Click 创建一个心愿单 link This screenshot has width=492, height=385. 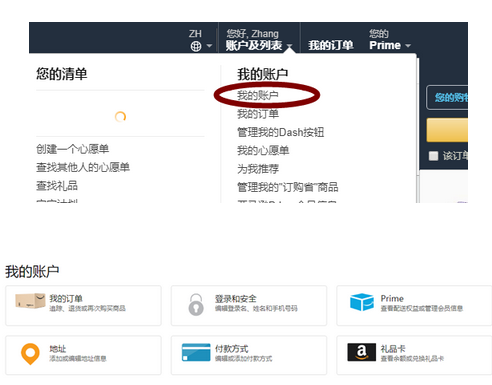click(x=73, y=149)
